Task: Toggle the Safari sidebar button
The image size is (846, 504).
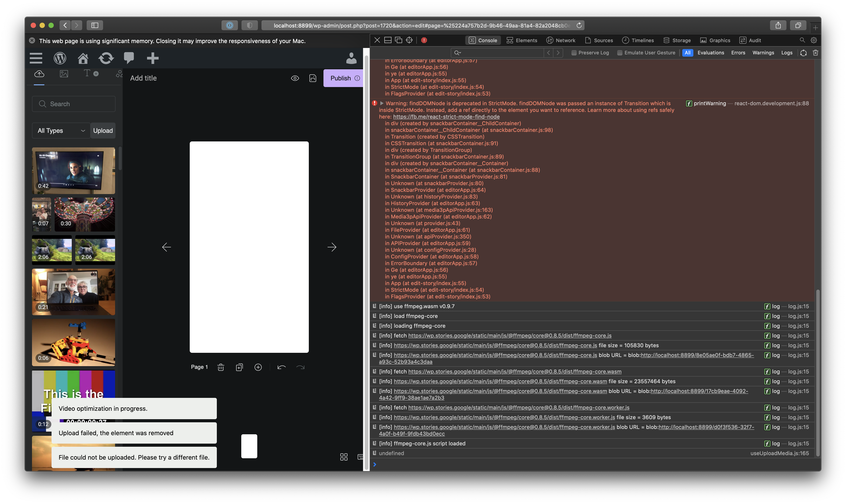Action: (95, 25)
